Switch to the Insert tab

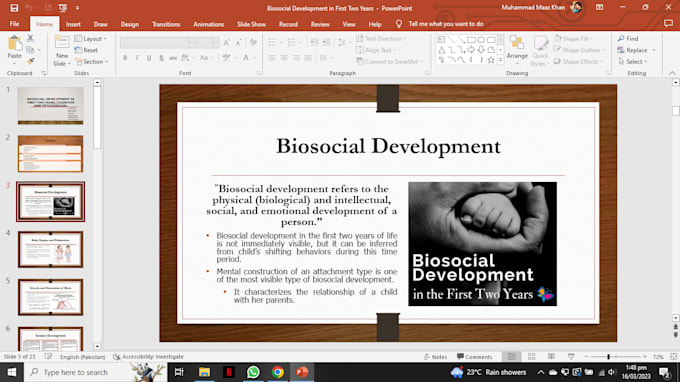point(73,24)
